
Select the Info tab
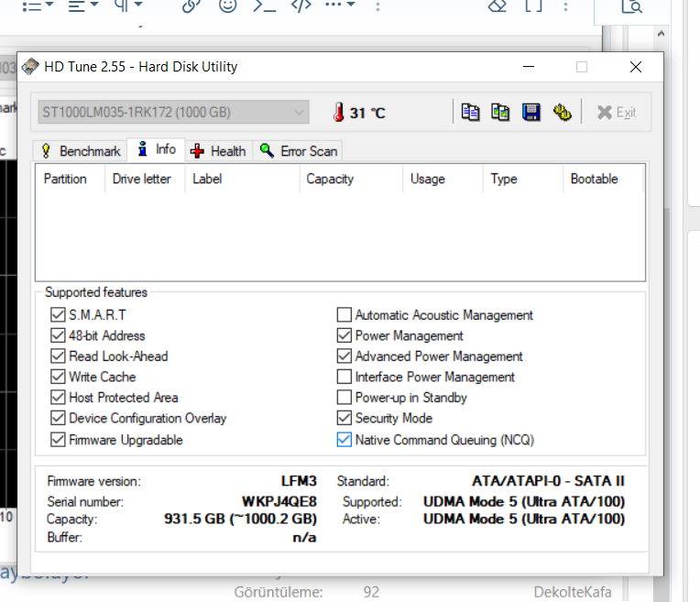coord(157,149)
